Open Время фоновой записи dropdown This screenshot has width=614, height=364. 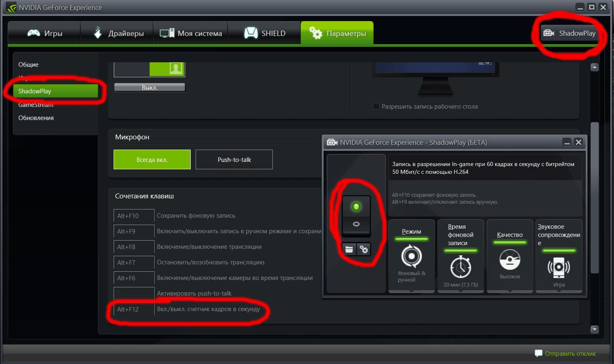pyautogui.click(x=461, y=256)
